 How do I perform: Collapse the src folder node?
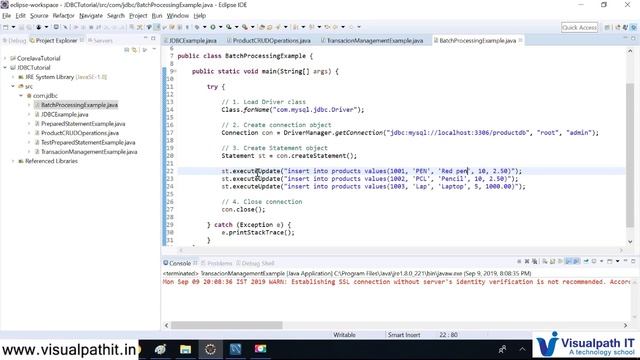(13, 87)
